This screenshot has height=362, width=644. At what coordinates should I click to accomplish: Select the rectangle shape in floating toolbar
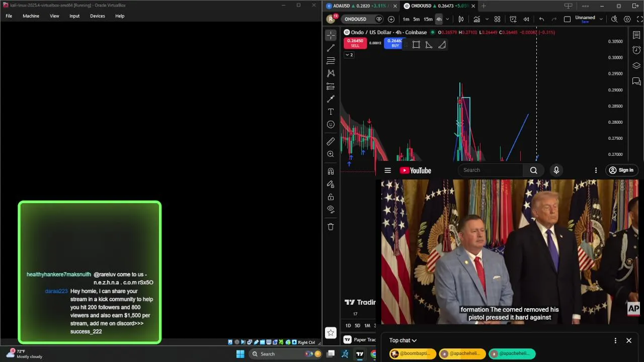click(x=416, y=45)
